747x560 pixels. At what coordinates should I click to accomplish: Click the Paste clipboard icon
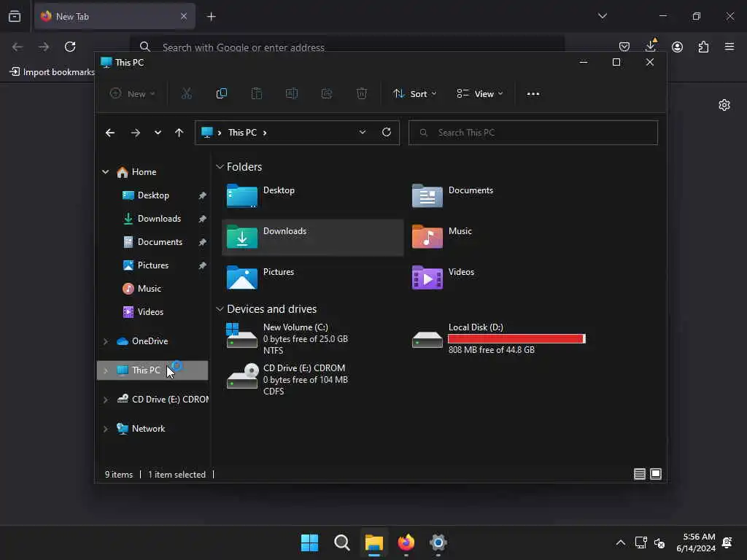pos(256,94)
